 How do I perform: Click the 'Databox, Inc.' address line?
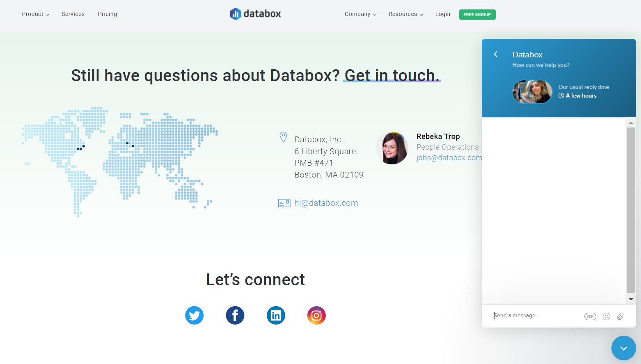[318, 139]
